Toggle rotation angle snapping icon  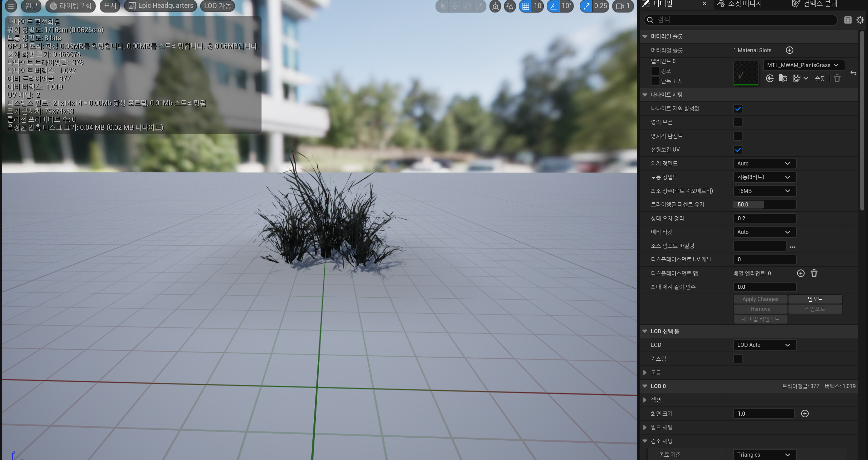(x=553, y=6)
